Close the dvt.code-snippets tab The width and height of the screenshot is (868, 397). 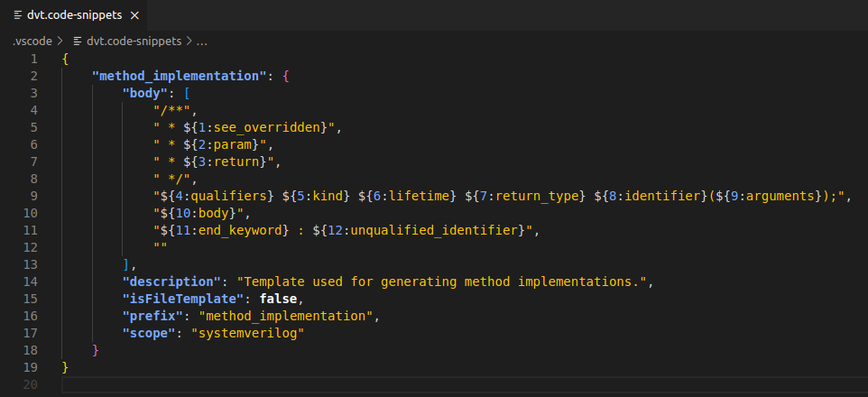pyautogui.click(x=134, y=15)
